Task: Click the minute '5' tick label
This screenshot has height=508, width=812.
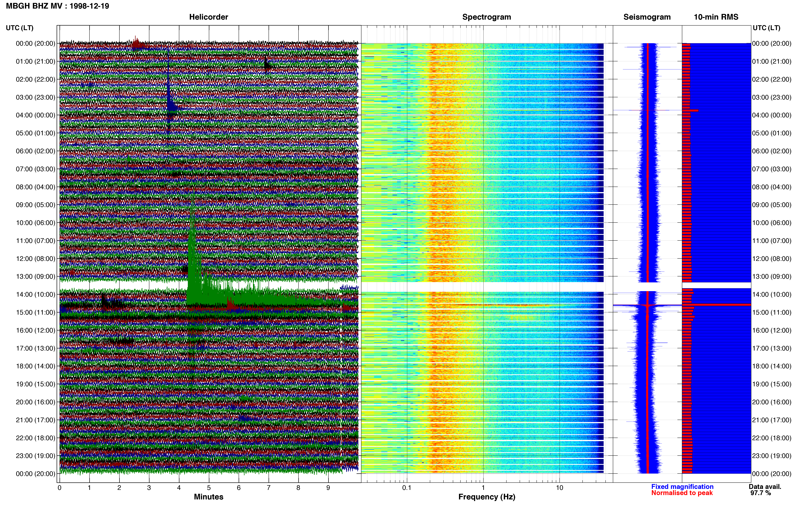Action: [x=209, y=487]
